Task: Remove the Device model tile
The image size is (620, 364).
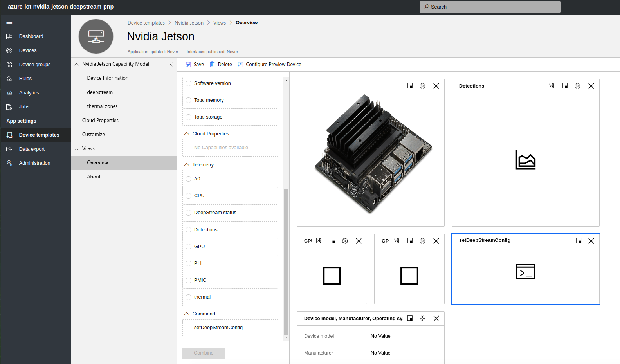Action: [436, 319]
